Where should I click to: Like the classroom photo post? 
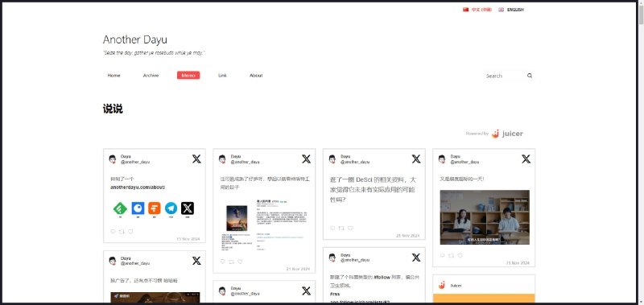[460, 255]
